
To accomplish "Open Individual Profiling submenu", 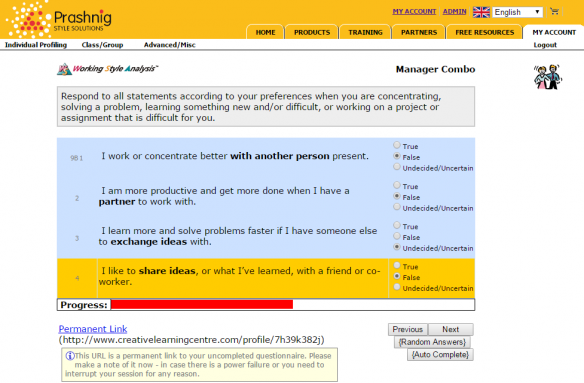I will [x=36, y=45].
